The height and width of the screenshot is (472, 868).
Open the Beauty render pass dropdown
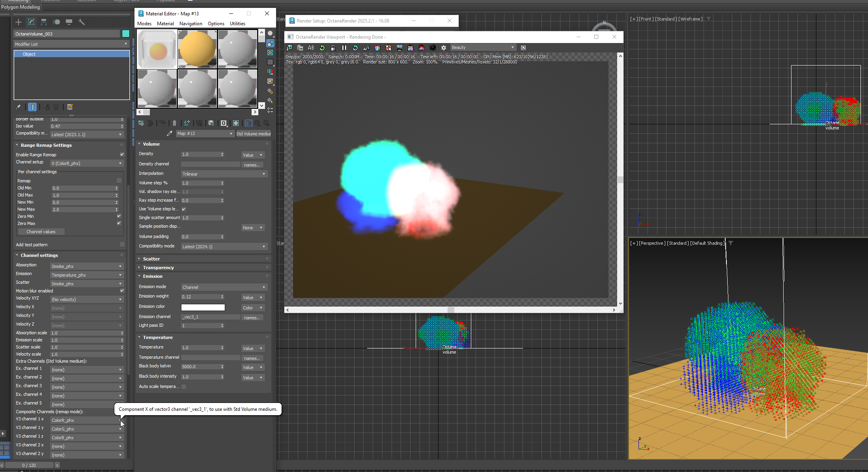pos(483,47)
